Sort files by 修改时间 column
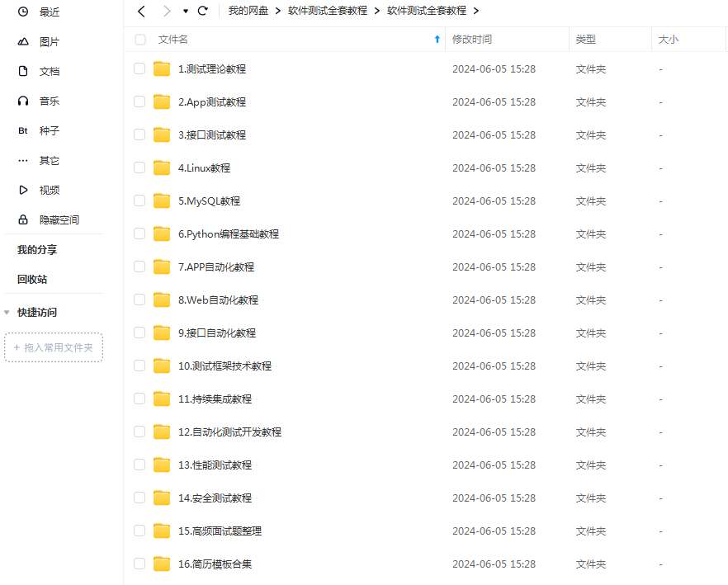The height and width of the screenshot is (585, 728). pos(472,40)
